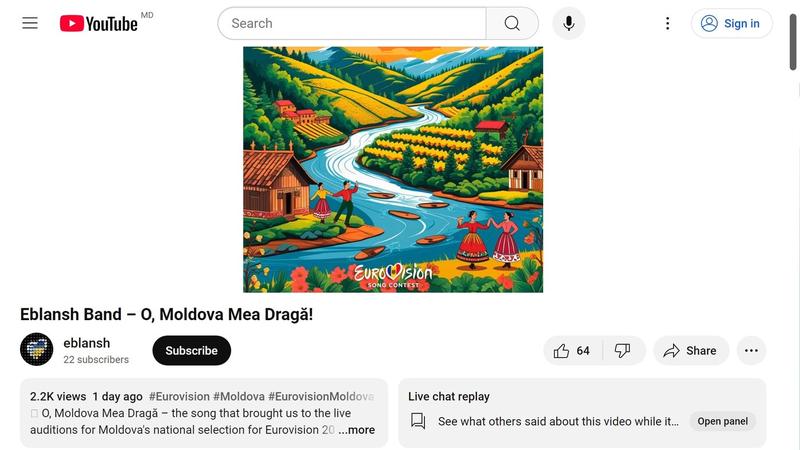Open the #Moldova hashtag link
800x450 pixels.
(239, 396)
